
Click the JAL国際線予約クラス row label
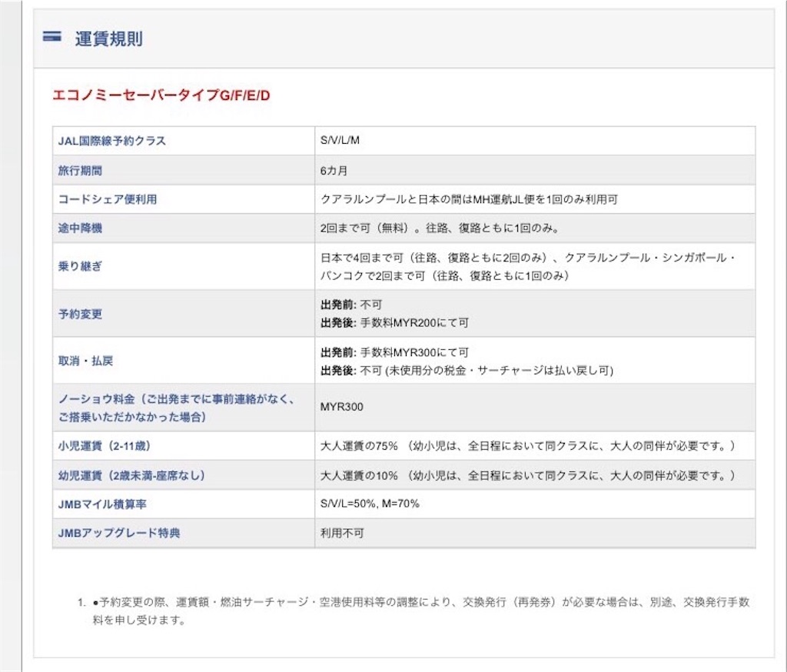111,141
